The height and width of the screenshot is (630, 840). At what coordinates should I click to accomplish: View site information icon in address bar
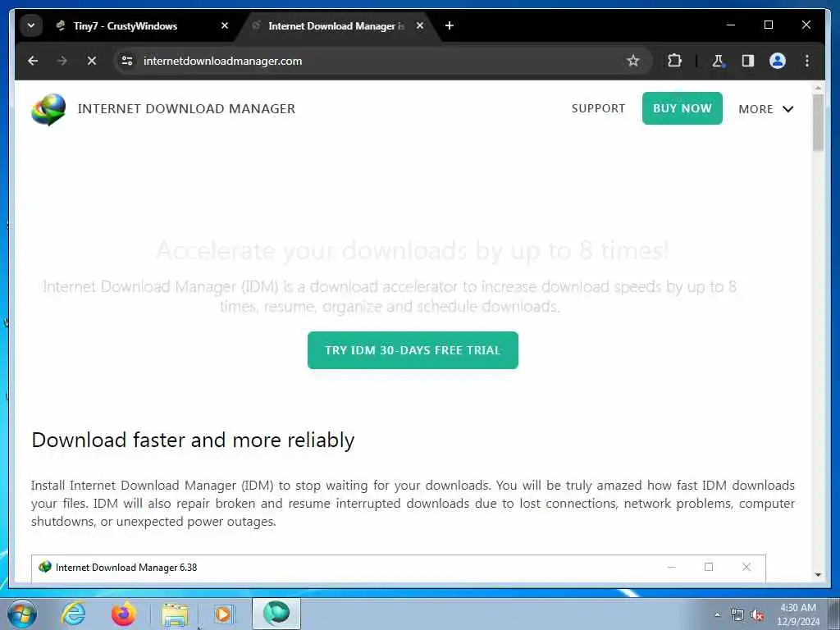(127, 61)
